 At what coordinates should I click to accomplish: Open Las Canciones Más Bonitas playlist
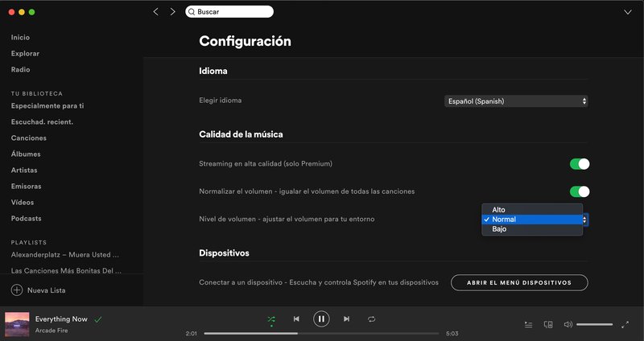click(66, 271)
